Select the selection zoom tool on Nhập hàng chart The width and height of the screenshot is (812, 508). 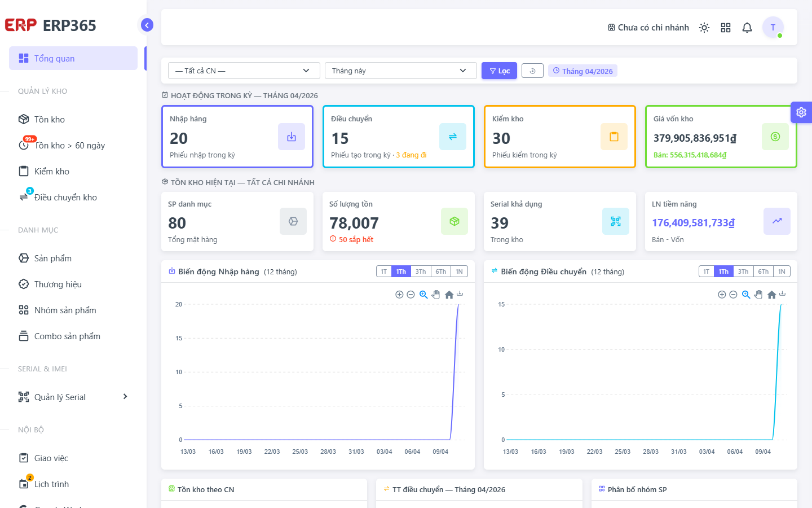[423, 295]
